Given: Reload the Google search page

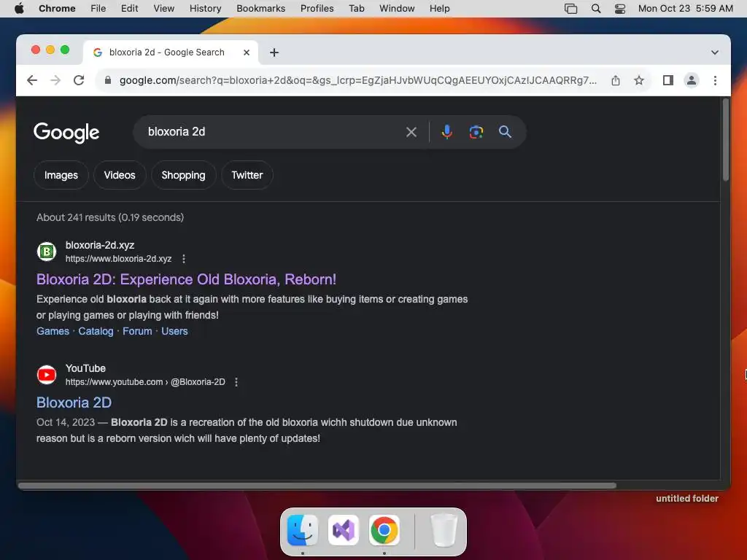Looking at the screenshot, I should tap(79, 80).
